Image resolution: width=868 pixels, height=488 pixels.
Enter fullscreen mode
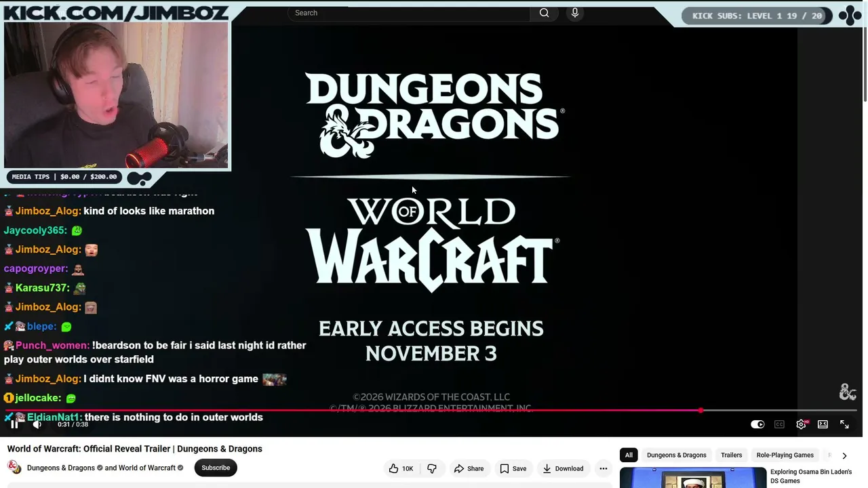pos(844,424)
